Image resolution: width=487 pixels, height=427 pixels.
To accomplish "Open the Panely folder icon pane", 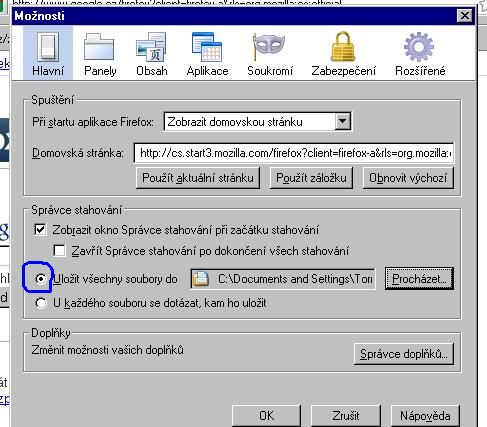I will coord(100,53).
